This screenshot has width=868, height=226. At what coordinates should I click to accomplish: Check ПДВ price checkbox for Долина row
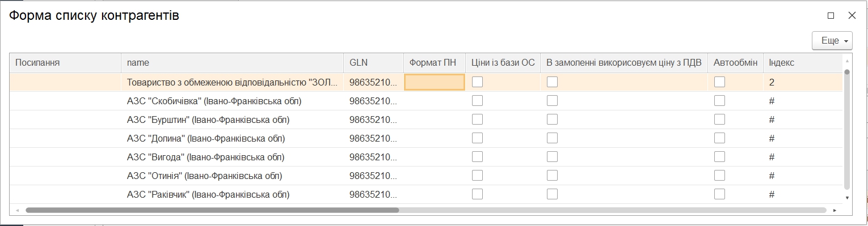(553, 138)
